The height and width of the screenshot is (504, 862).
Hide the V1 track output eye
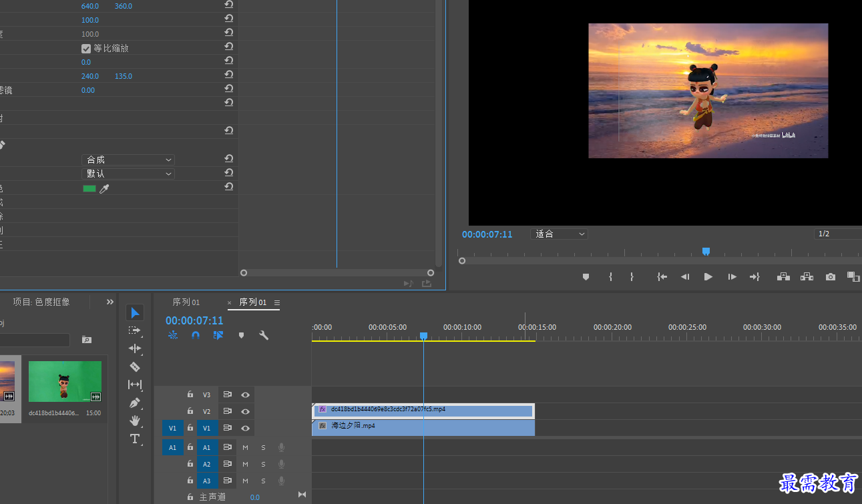coord(246,428)
